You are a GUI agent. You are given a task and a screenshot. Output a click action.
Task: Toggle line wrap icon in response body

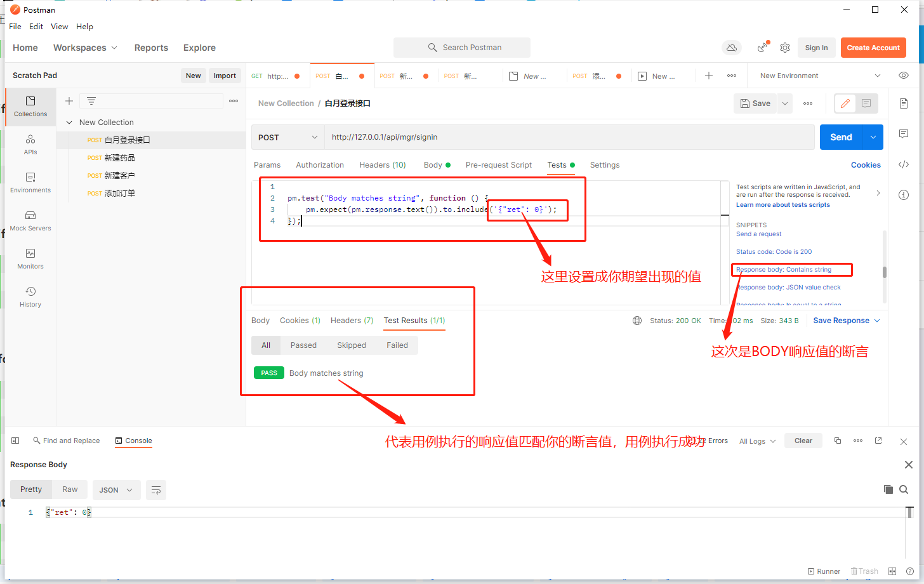pos(155,490)
